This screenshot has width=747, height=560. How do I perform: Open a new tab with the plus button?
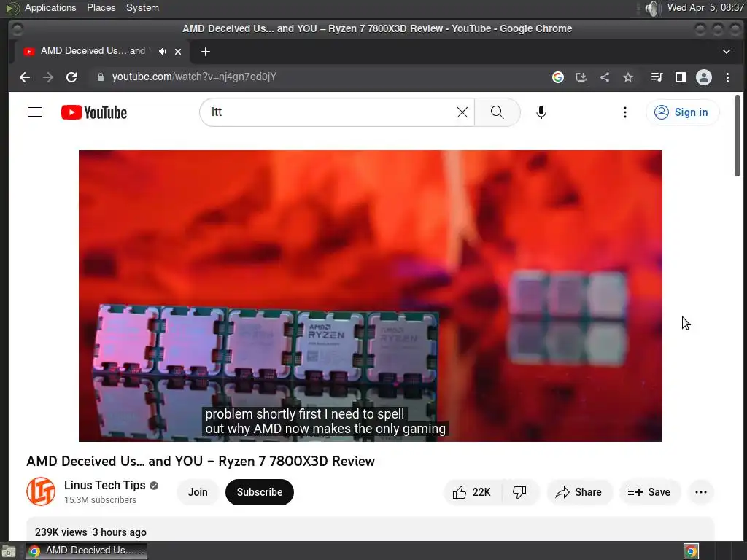pyautogui.click(x=205, y=52)
